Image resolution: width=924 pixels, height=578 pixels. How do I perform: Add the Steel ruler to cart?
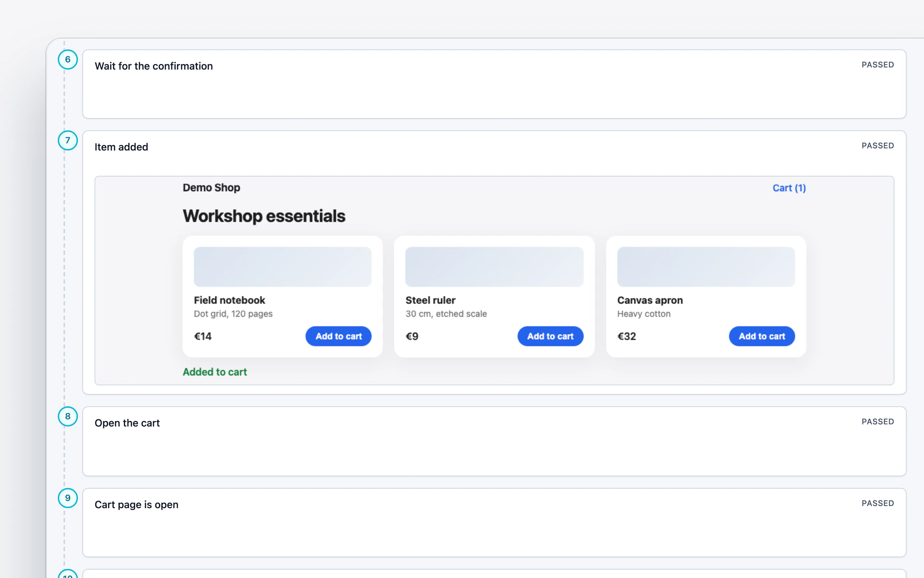pos(550,336)
